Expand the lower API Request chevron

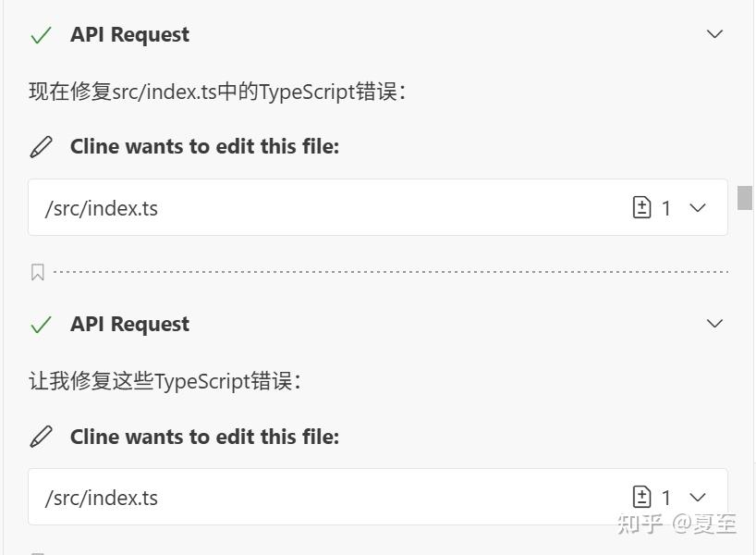coord(714,324)
